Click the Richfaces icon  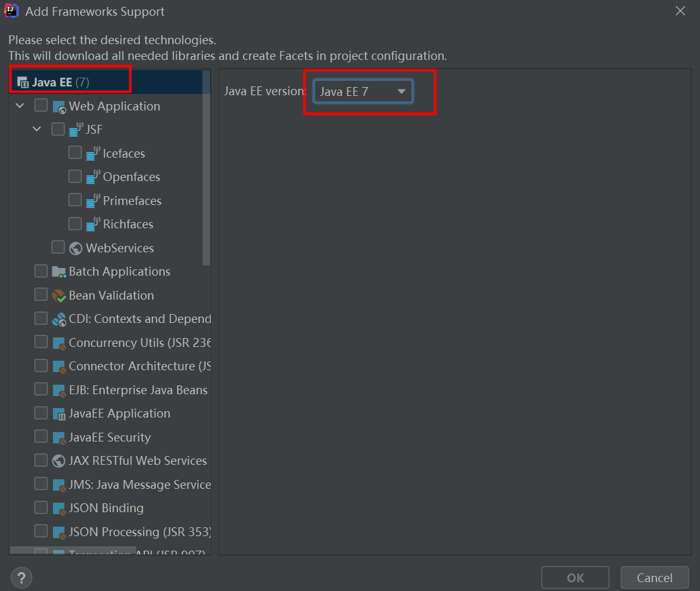(93, 225)
